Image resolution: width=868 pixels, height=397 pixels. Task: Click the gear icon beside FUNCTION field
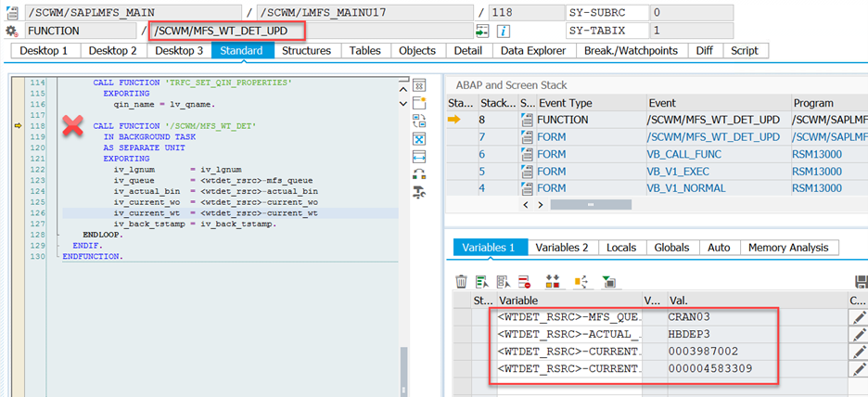pos(11,31)
